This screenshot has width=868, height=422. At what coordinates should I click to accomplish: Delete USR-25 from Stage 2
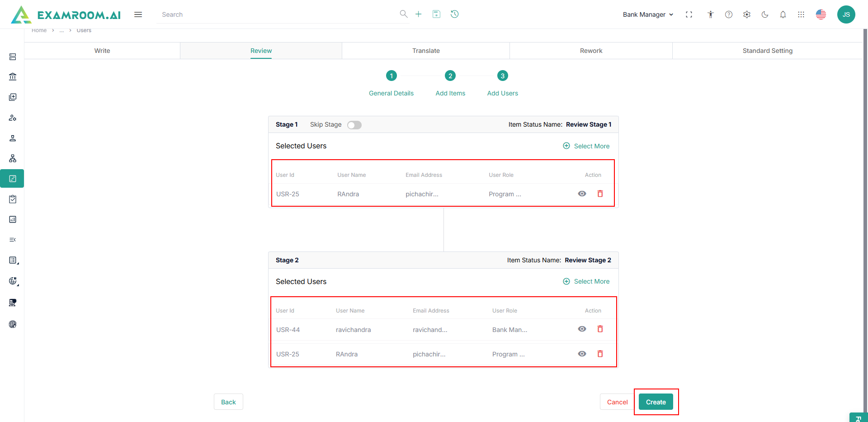pos(600,354)
